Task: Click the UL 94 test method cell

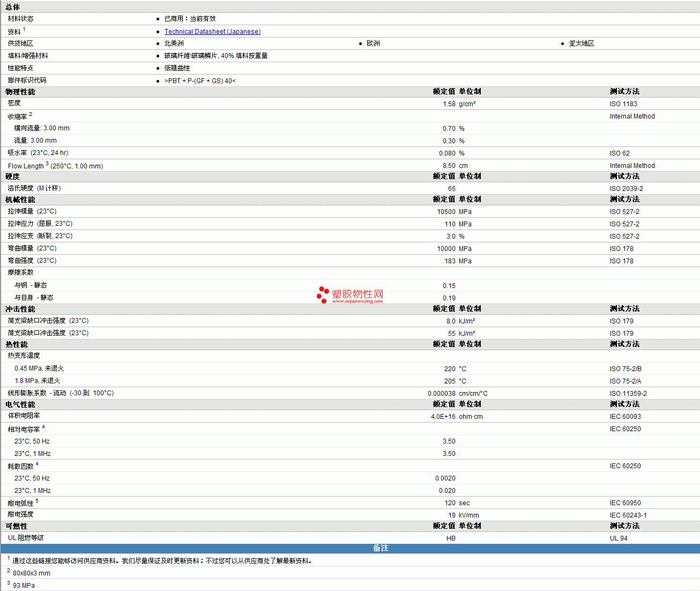Action: [619, 538]
